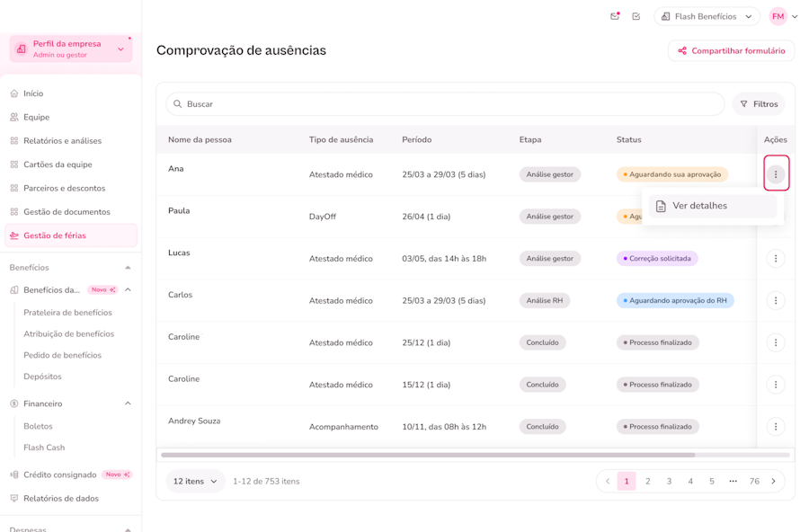Open actions menu for Andrey Souza row
The height and width of the screenshot is (532, 809).
[776, 427]
